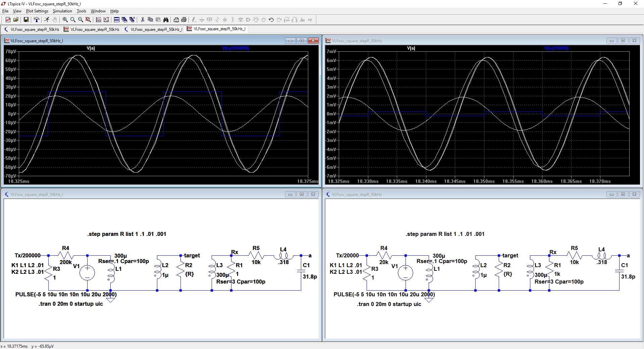The height and width of the screenshot is (349, 644).
Task: Click the Find binoculars icon
Action: click(x=166, y=20)
